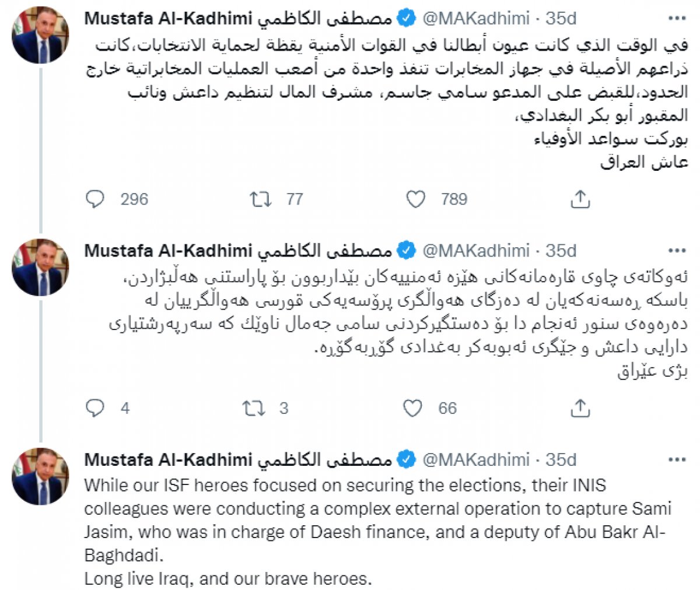
Task: Share the Arabic tweet
Action: tap(580, 199)
